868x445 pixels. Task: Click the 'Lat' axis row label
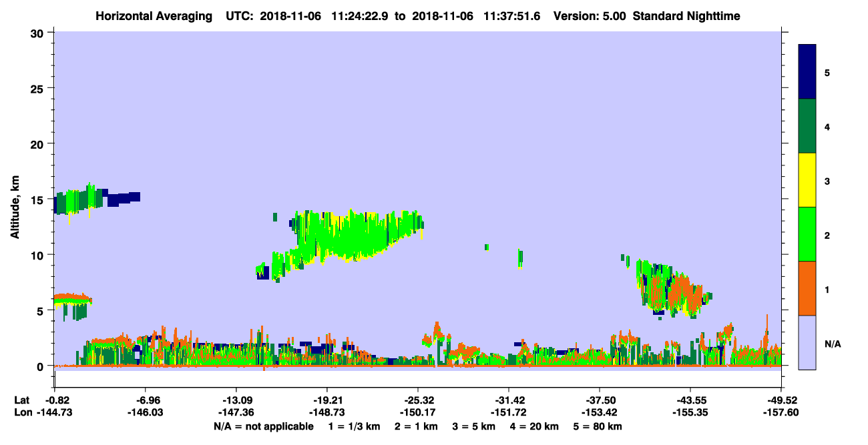(21, 400)
